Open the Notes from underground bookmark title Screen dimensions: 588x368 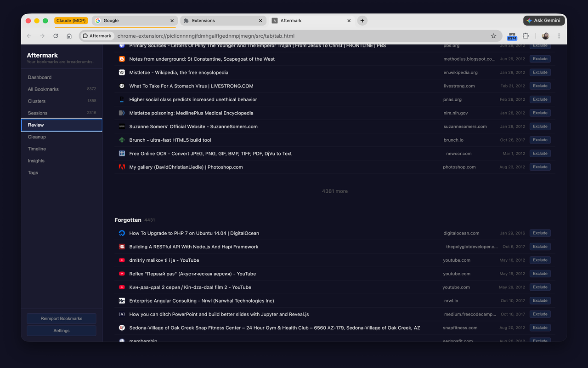[202, 59]
